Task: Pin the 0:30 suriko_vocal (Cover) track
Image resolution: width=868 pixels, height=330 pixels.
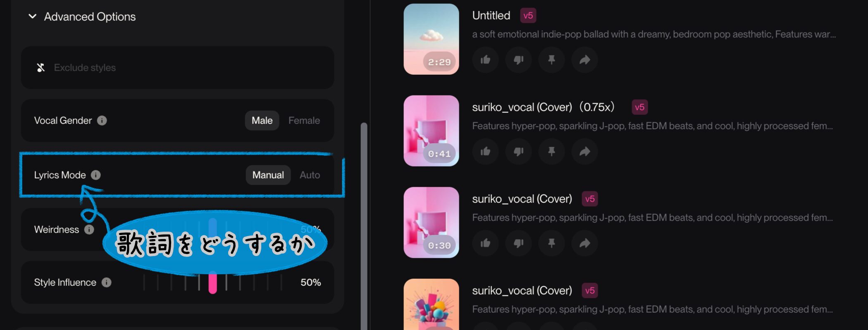Action: coord(552,243)
